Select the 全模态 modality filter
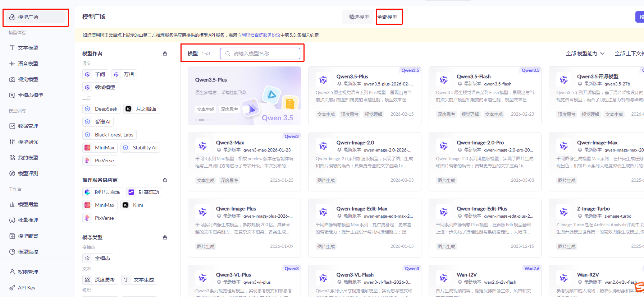 (x=98, y=258)
